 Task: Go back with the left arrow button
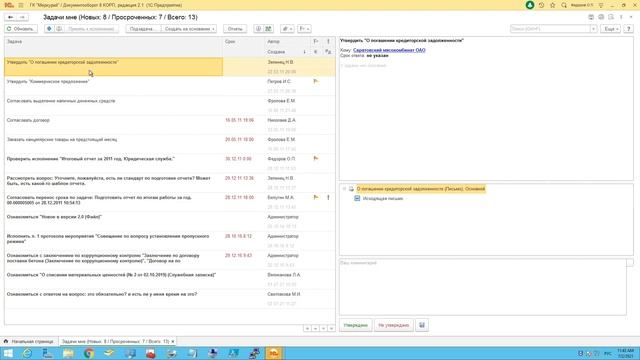click(11, 17)
